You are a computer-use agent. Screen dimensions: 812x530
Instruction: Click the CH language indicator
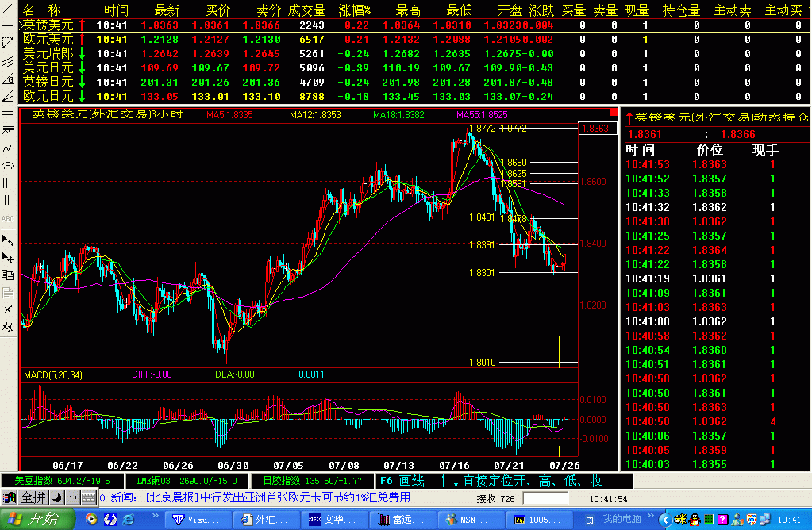[591, 520]
